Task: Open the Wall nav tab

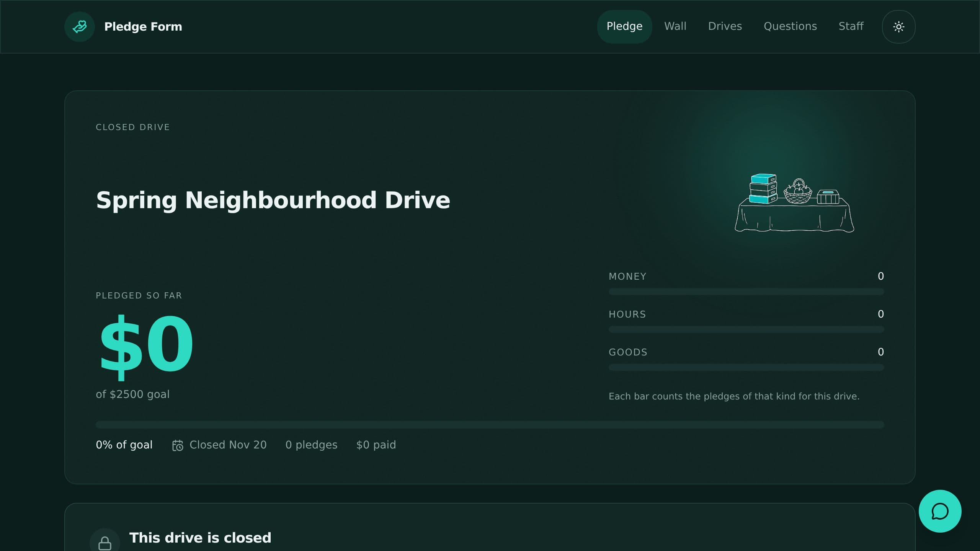Action: click(x=675, y=26)
